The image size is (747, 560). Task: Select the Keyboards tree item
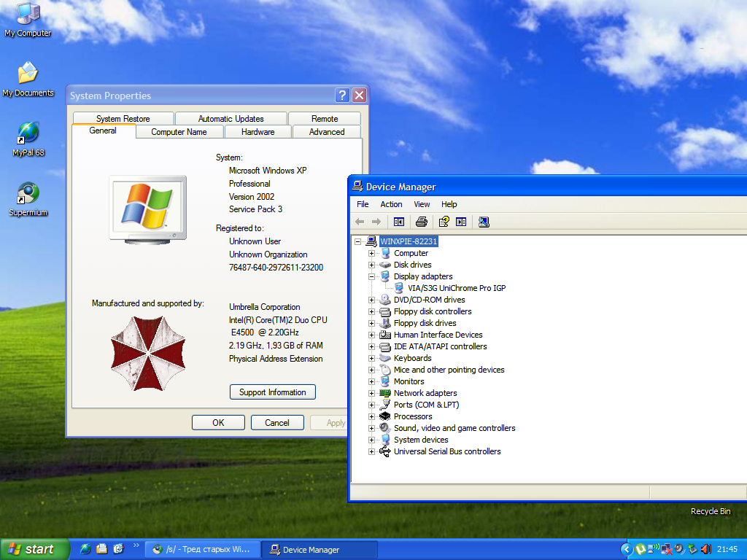(x=413, y=358)
